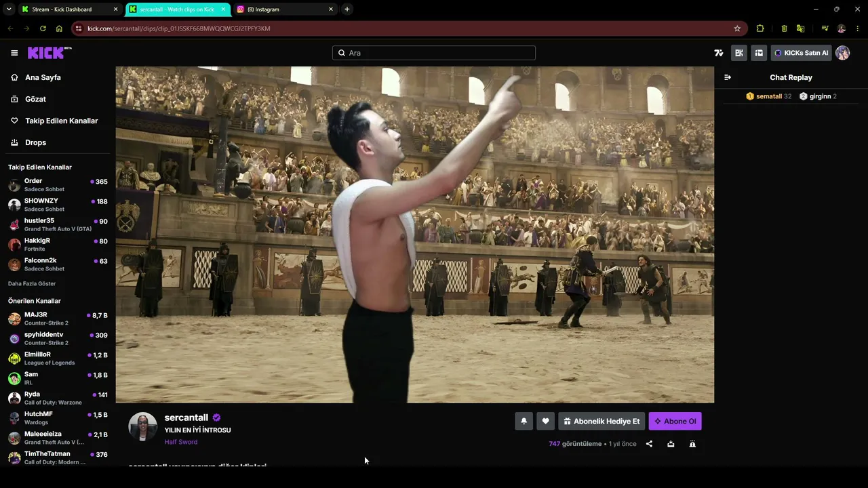Play or pause the clip video

pos(415,235)
